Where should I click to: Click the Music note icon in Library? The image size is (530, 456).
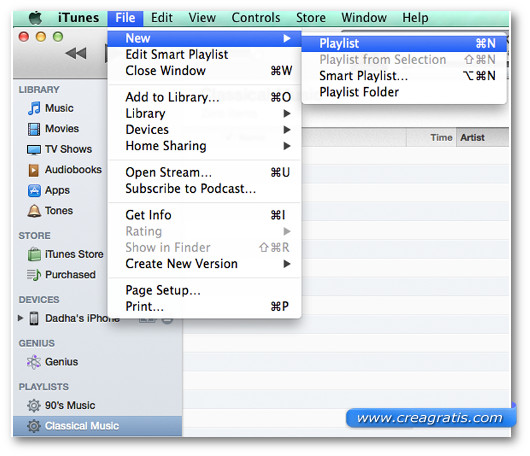point(34,109)
